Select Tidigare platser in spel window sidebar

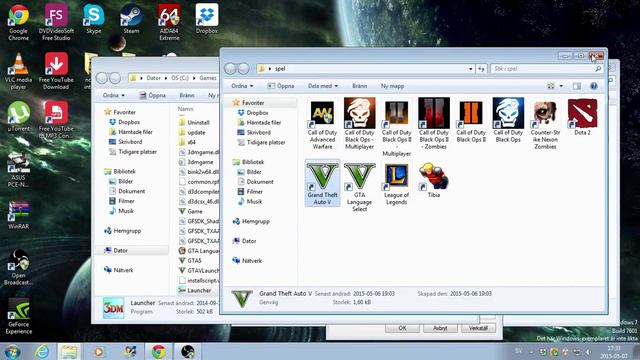click(x=261, y=142)
